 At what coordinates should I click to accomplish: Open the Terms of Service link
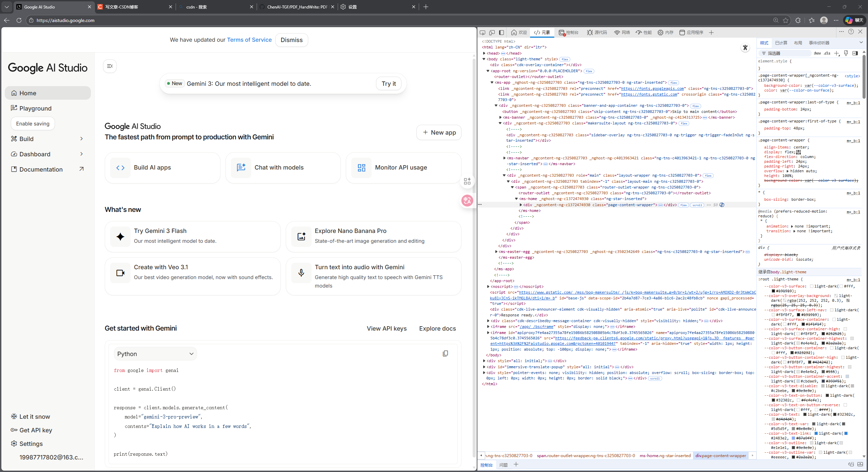click(x=249, y=40)
